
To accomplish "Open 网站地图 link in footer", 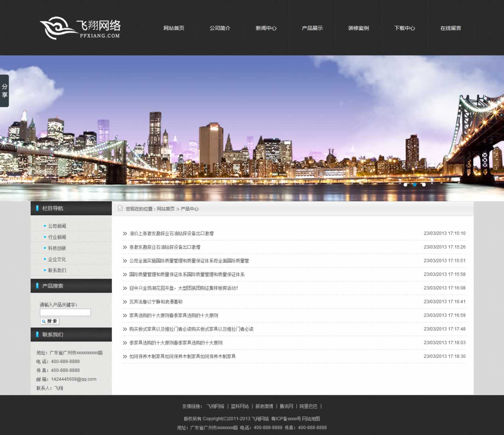I will point(311,419).
